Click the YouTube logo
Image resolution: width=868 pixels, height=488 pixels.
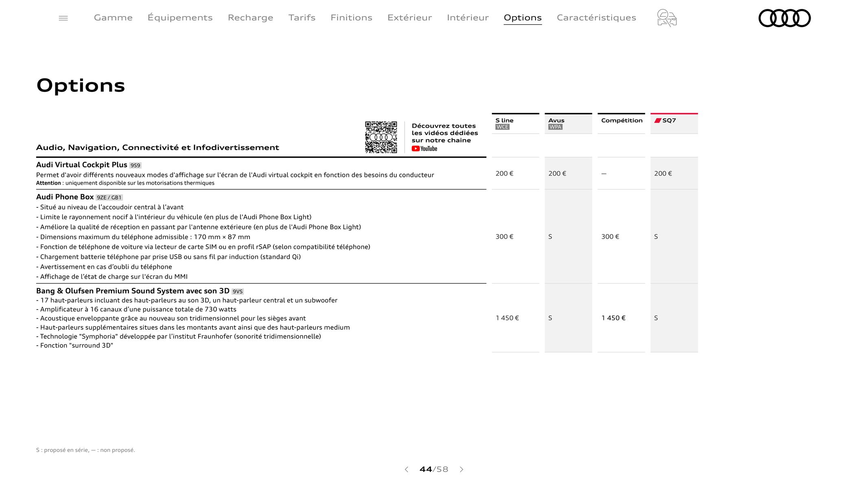424,149
